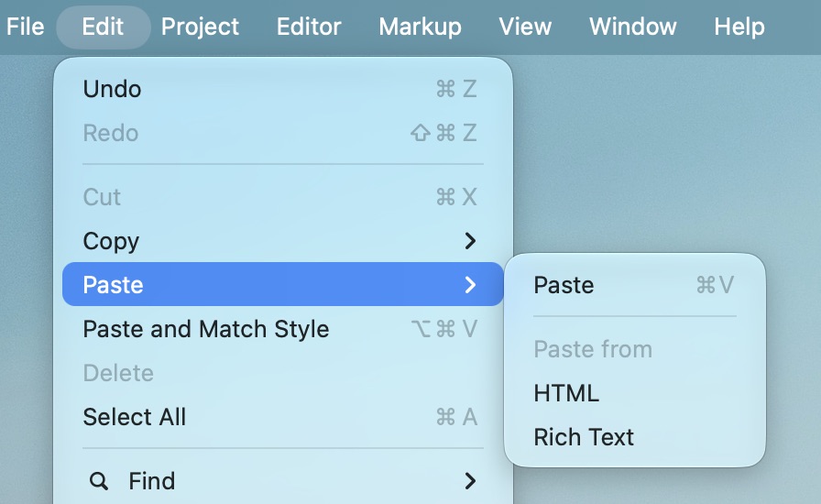The width and height of the screenshot is (821, 504).
Task: Expand the Find submenu
Action: (x=283, y=481)
